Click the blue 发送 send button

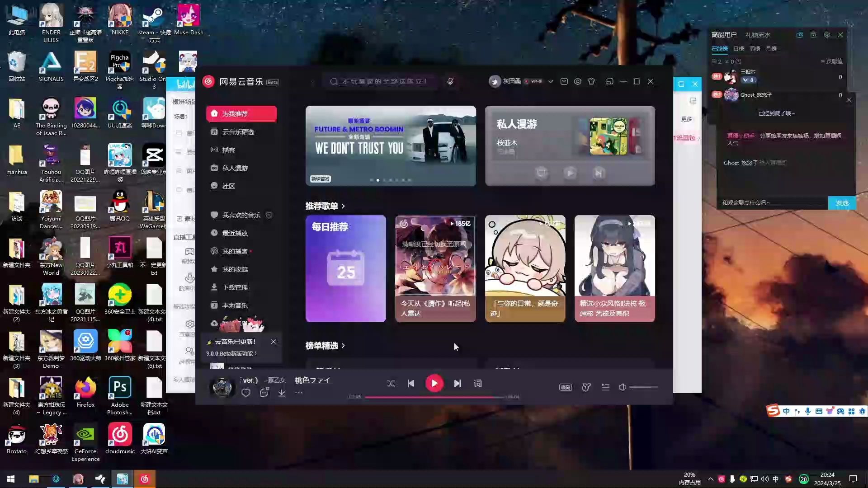pyautogui.click(x=841, y=203)
